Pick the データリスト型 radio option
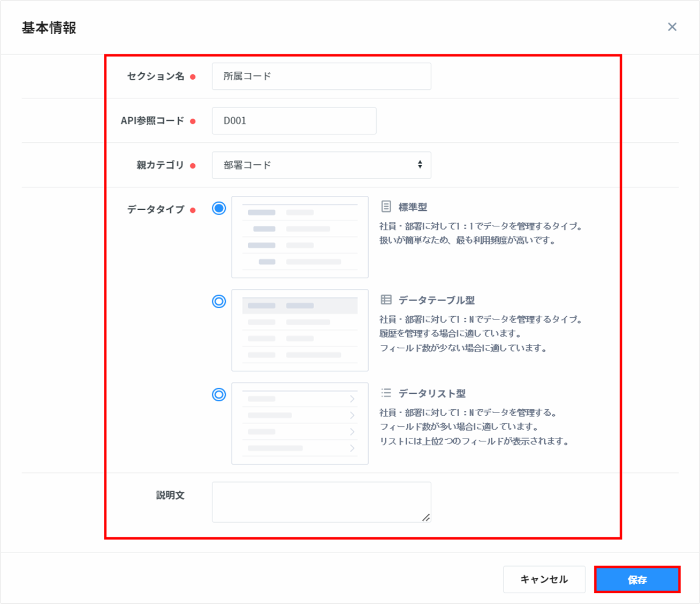 click(x=219, y=394)
